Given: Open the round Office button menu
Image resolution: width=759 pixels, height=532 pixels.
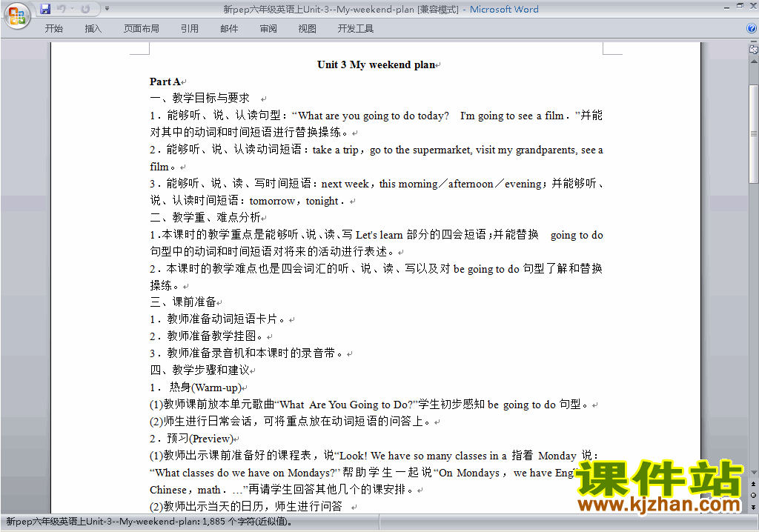Looking at the screenshot, I should click(17, 16).
